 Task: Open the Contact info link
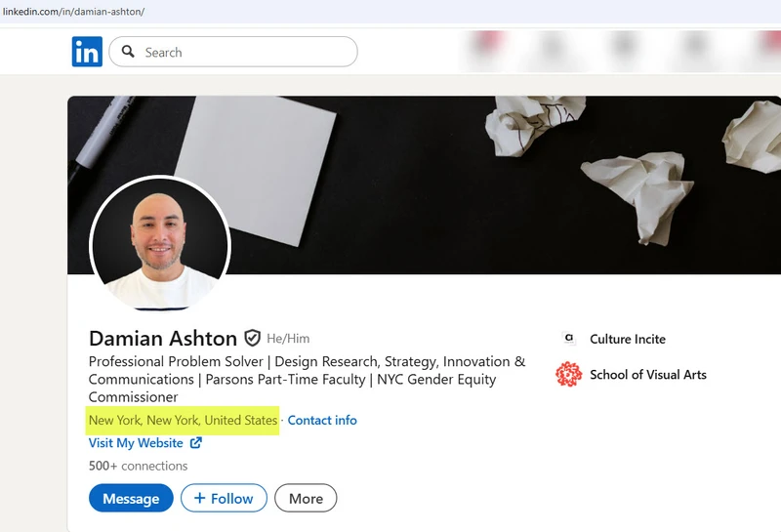click(322, 420)
